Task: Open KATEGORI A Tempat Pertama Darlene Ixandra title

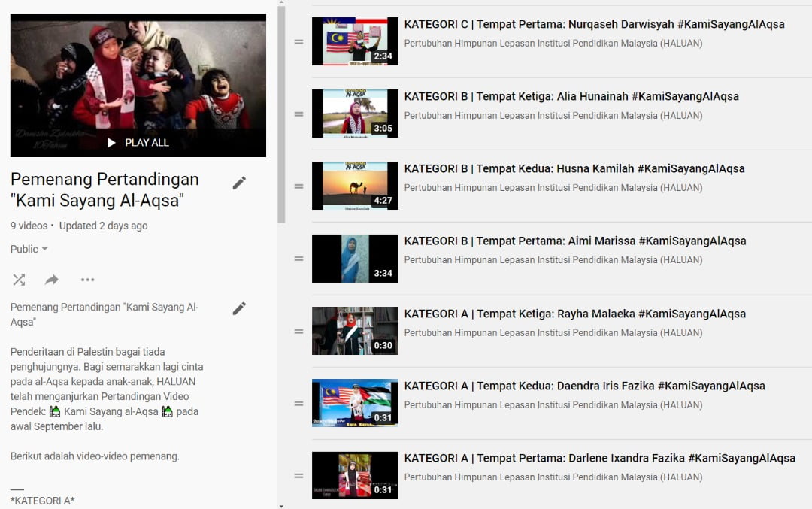Action: 600,459
